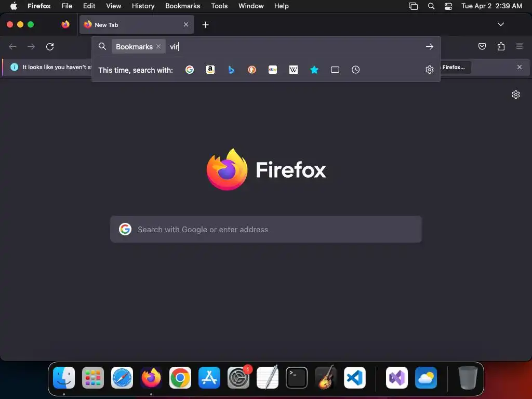Open Terminal from the Dock
Image resolution: width=532 pixels, height=399 pixels.
297,378
